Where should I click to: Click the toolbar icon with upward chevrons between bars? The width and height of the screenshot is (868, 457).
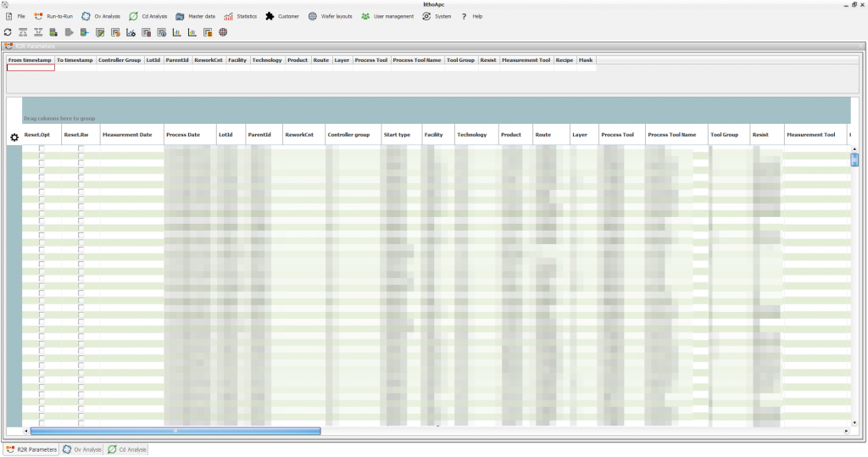point(23,32)
